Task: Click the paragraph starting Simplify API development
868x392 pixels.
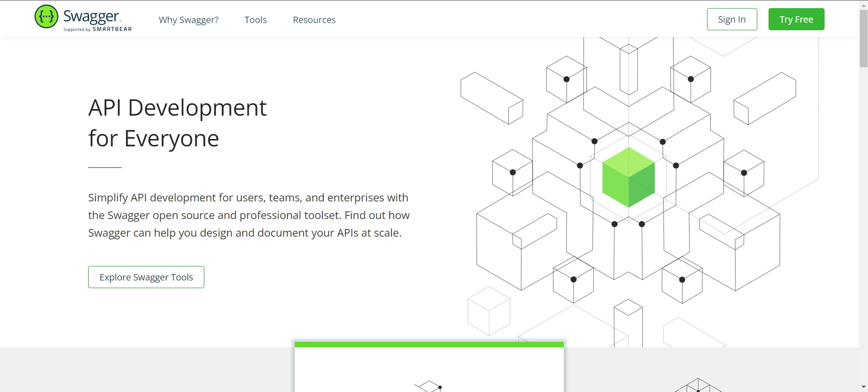Action: point(249,215)
